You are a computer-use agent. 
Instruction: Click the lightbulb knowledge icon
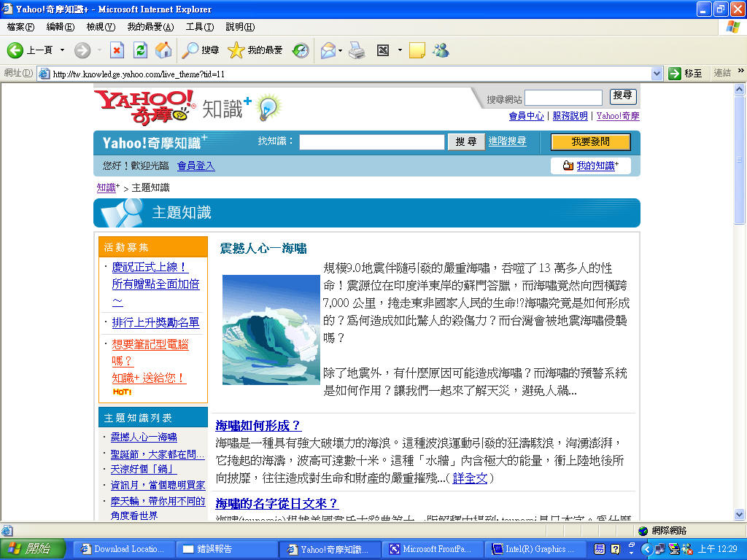tap(269, 108)
